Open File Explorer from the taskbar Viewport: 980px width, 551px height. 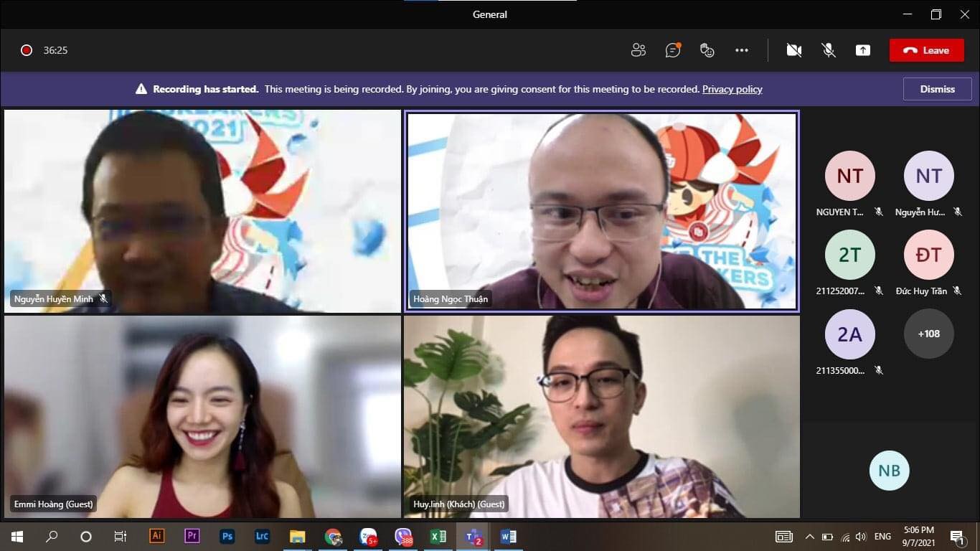[x=297, y=536]
